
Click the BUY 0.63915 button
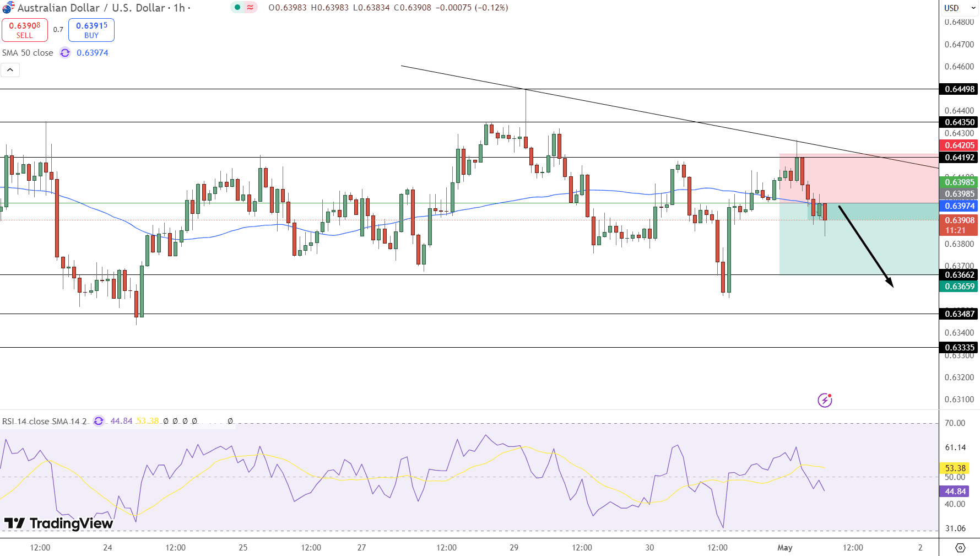click(91, 30)
